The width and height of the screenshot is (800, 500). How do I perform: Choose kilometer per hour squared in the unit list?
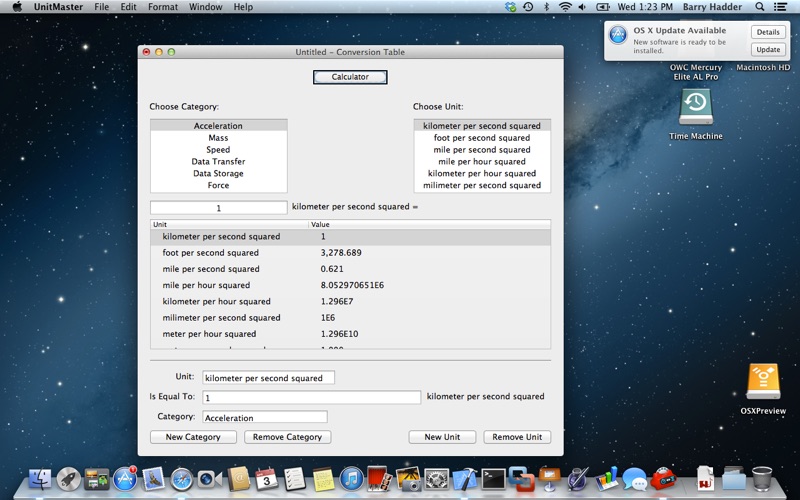click(482, 173)
